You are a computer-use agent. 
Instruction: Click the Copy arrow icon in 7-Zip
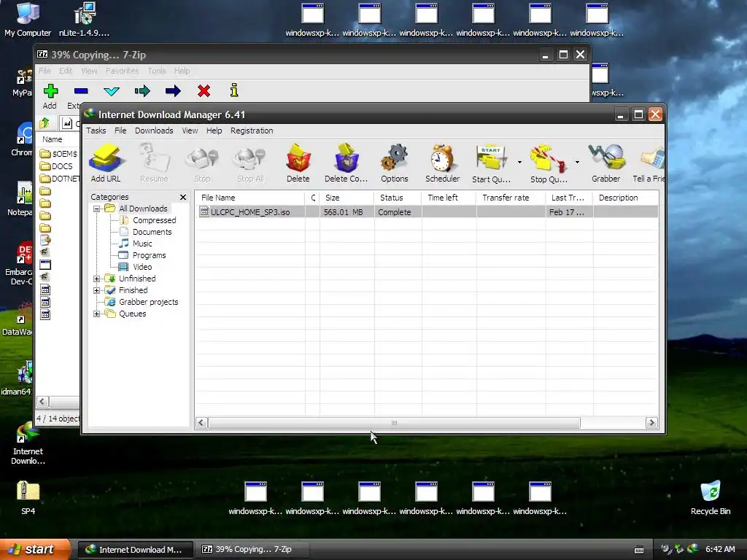(142, 91)
